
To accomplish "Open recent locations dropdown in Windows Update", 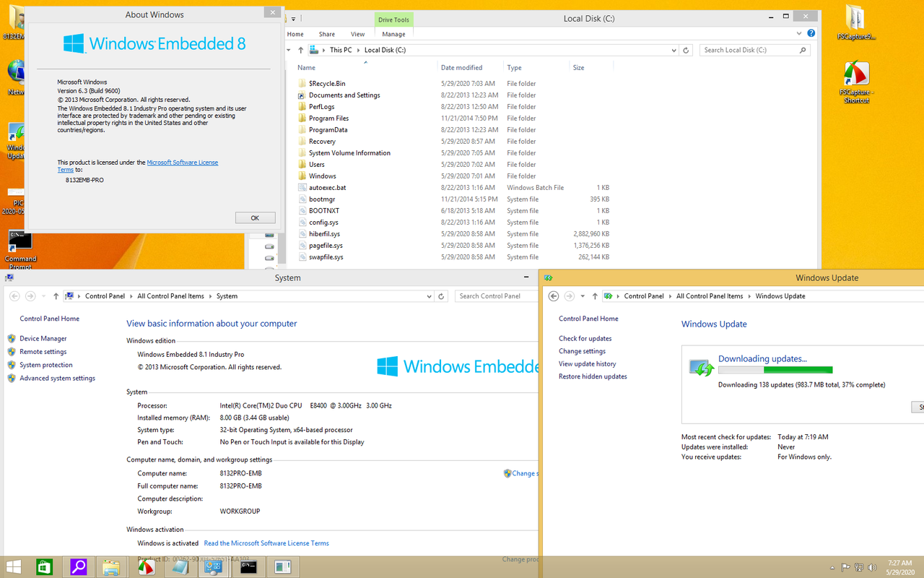I will pos(583,296).
